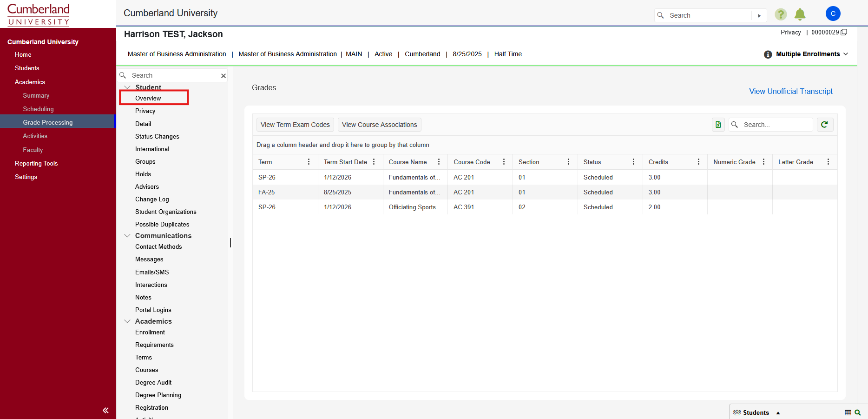This screenshot has height=419, width=868.
Task: Open Reporting Tools menu
Action: [x=36, y=163]
